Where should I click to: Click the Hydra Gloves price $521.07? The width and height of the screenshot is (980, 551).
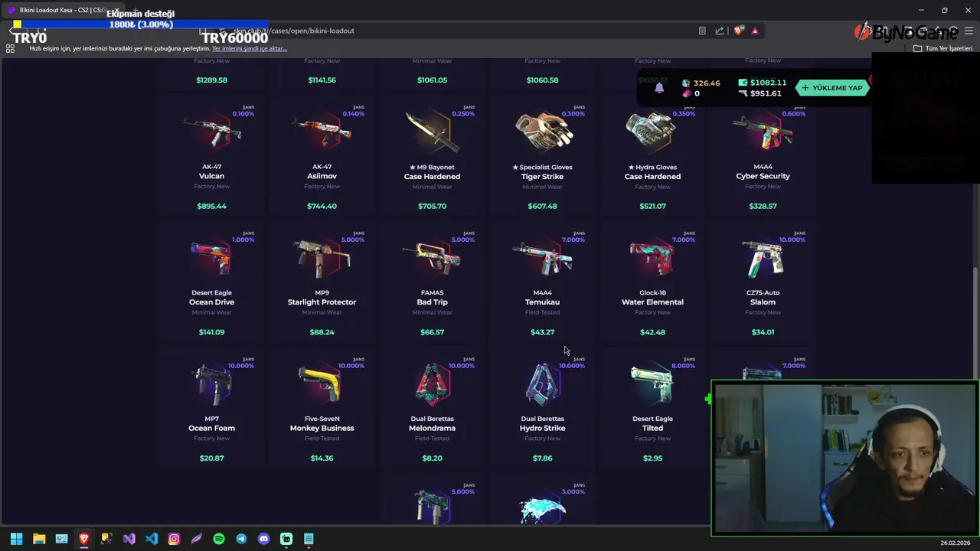point(653,206)
